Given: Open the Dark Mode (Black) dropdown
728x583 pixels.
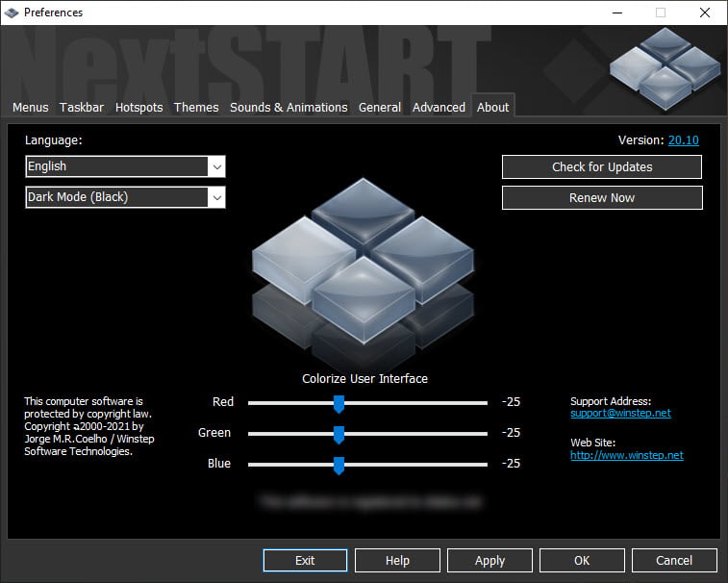Looking at the screenshot, I should coord(125,197).
